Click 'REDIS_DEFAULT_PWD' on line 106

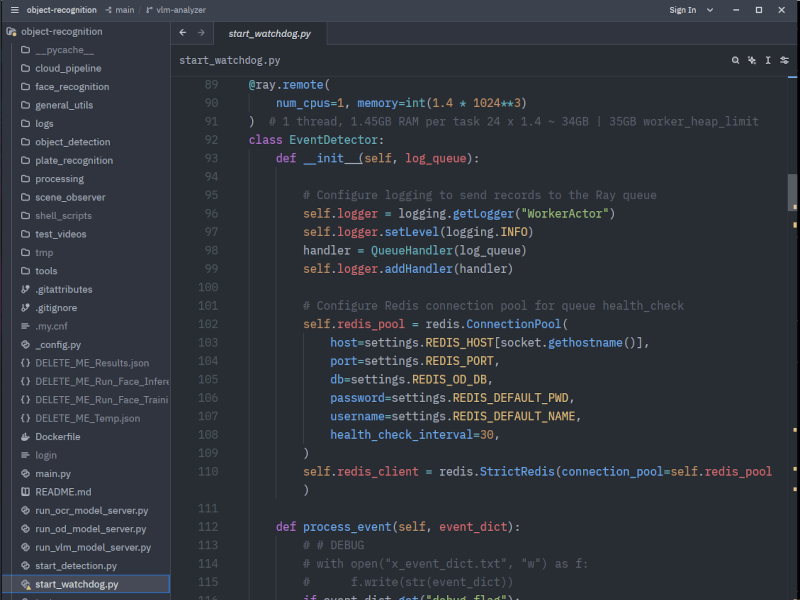(x=510, y=398)
